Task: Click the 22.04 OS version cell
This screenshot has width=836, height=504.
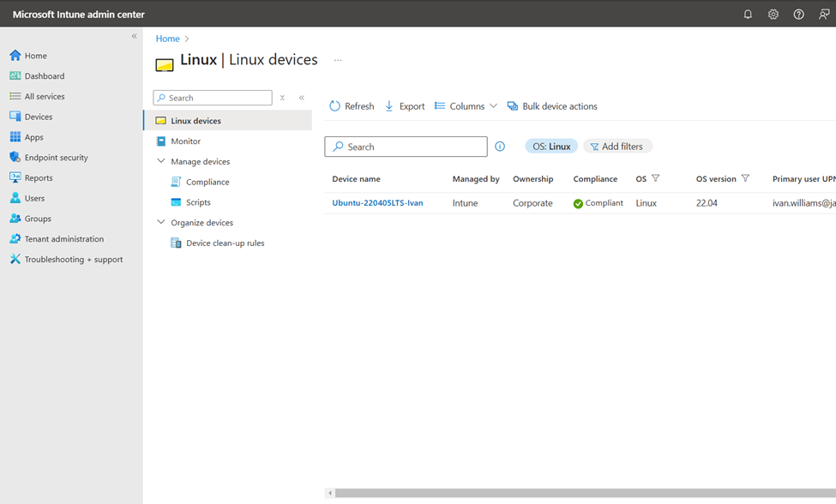Action: tap(707, 203)
